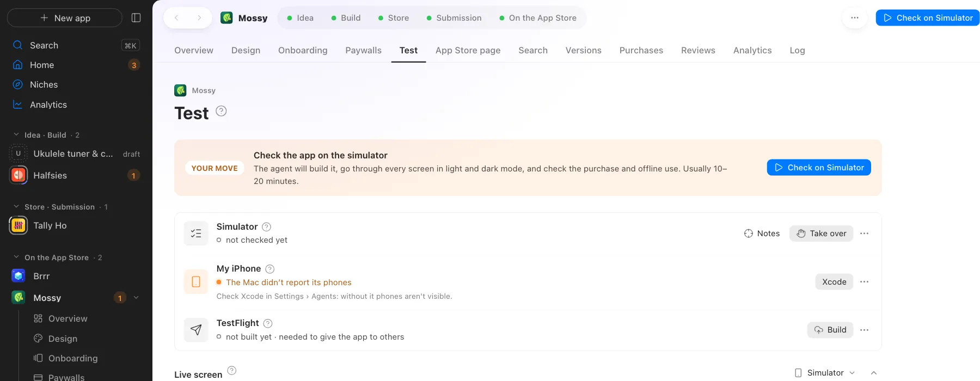Toggle the sidebar panel icon
Viewport: 980px width, 381px height.
[x=136, y=18]
